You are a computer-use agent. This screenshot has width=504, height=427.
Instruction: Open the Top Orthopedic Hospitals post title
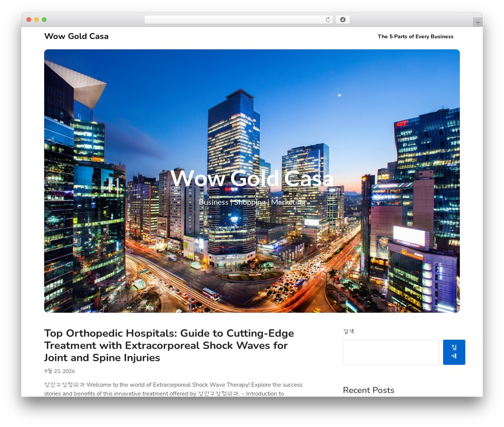(169, 345)
